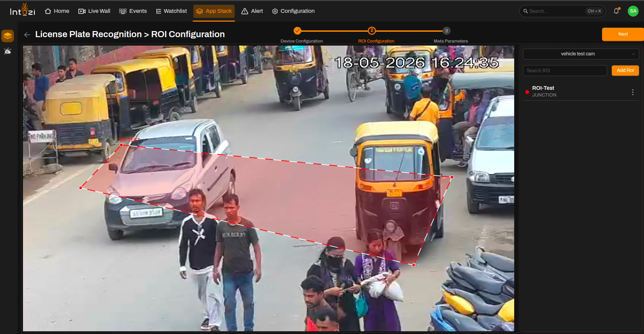This screenshot has height=334, width=644.
Task: Click the Add Roi button
Action: click(625, 70)
